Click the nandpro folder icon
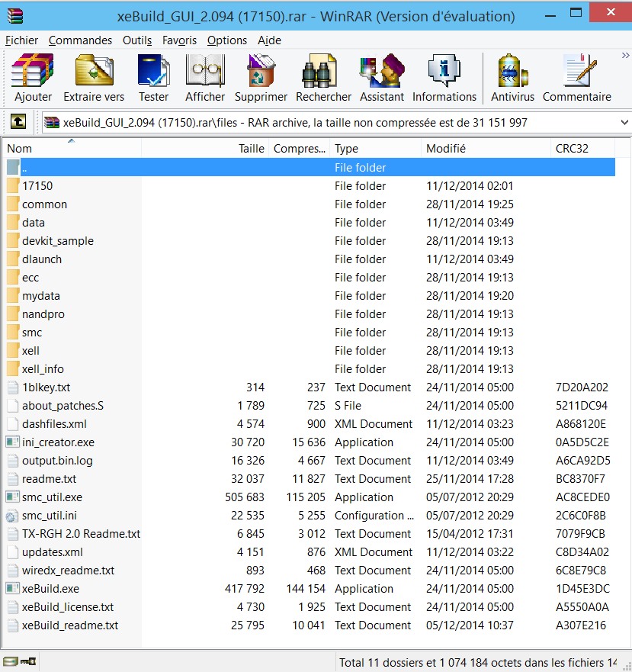Screen dimensions: 632x672 click(13, 313)
